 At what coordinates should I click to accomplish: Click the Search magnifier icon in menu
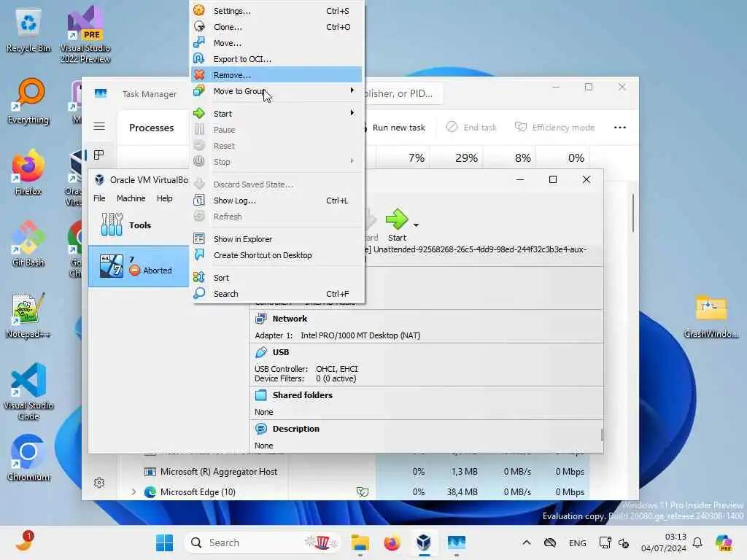(199, 293)
